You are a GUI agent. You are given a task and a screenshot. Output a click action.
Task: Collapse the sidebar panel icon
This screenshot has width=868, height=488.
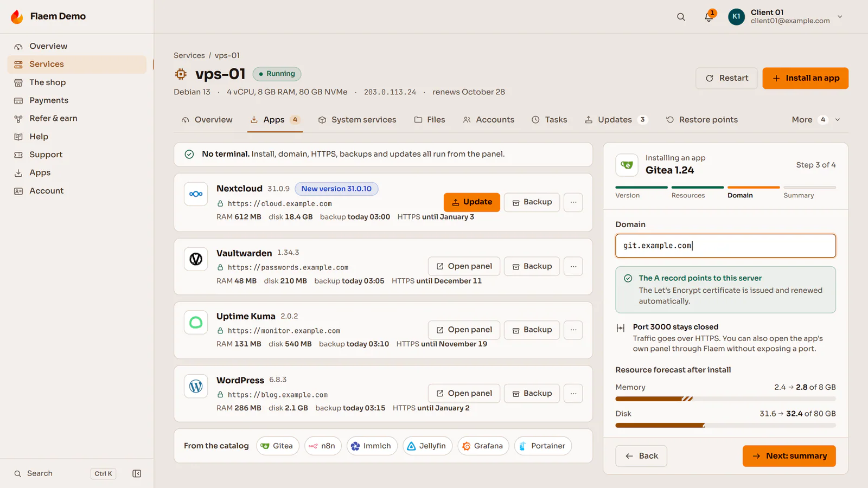click(x=137, y=473)
